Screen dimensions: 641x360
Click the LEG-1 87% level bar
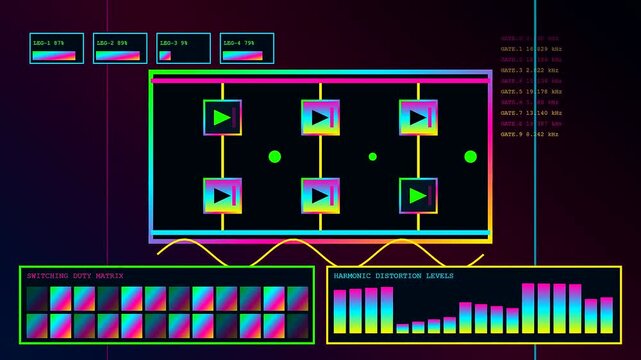tap(54, 56)
